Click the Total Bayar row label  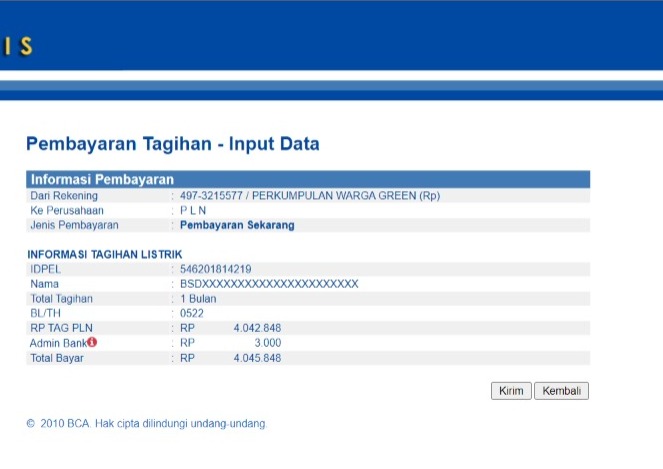pyautogui.click(x=57, y=358)
